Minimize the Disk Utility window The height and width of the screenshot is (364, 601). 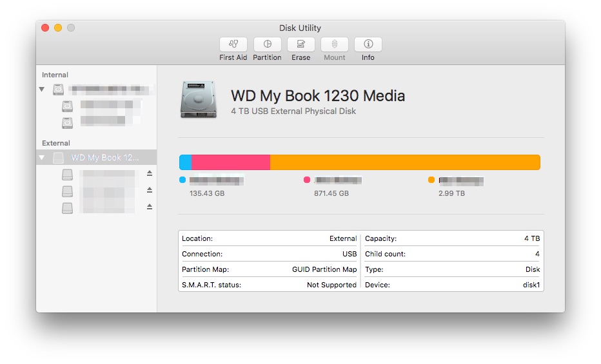point(58,28)
